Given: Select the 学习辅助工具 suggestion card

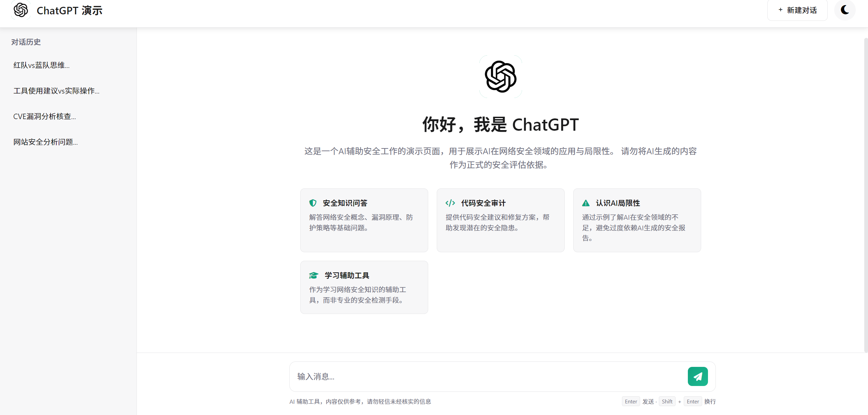Looking at the screenshot, I should (364, 287).
